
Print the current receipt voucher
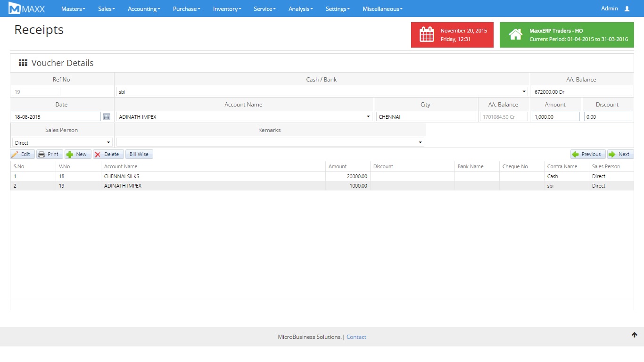coord(49,154)
